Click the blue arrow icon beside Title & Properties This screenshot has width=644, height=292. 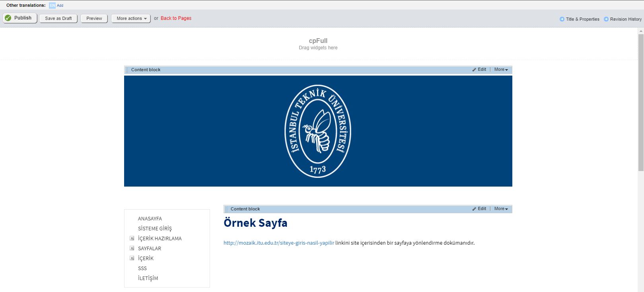coord(562,19)
